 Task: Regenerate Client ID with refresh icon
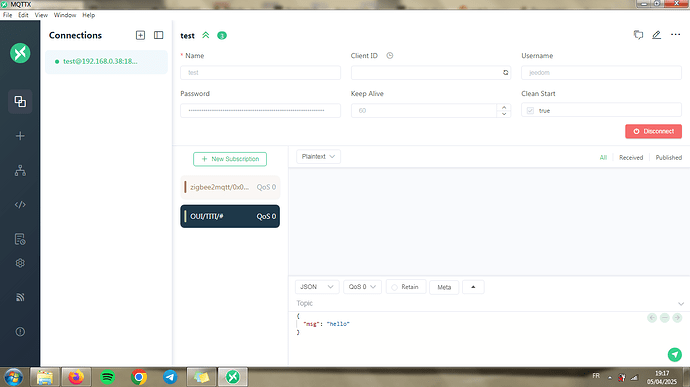pyautogui.click(x=506, y=73)
